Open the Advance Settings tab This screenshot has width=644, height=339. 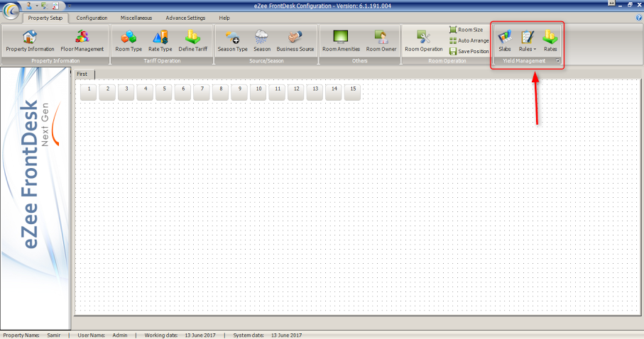point(185,18)
